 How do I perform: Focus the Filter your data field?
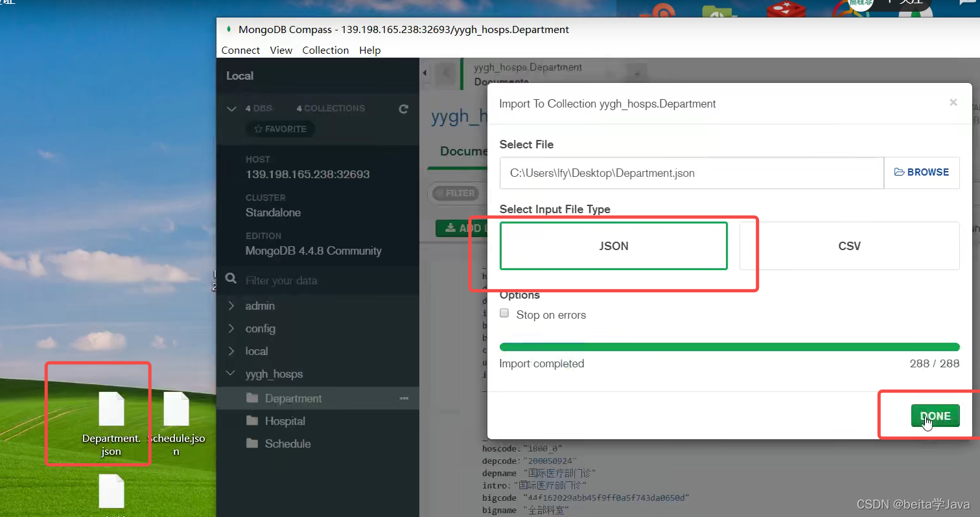point(318,281)
